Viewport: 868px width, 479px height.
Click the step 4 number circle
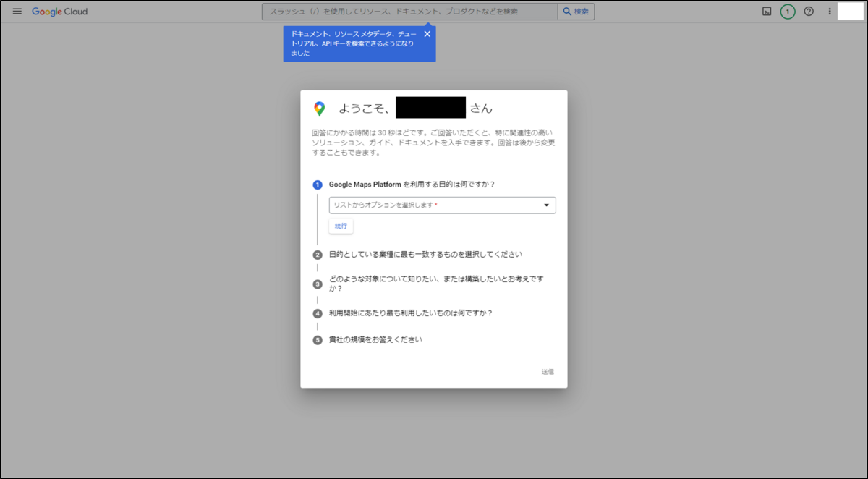click(x=318, y=314)
